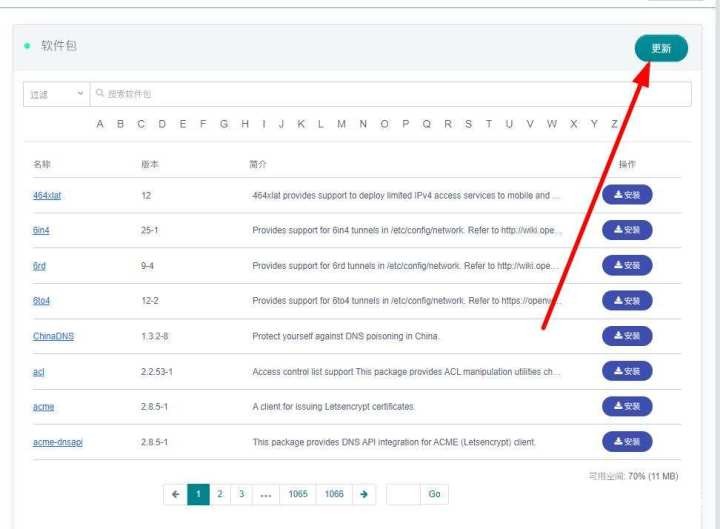Click the Go page jump button
The width and height of the screenshot is (720, 529).
coord(434,494)
